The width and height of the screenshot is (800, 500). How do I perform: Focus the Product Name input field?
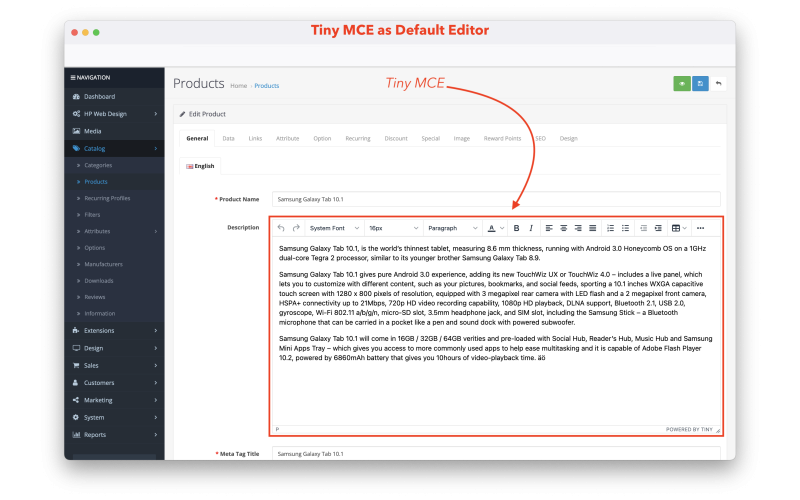click(496, 199)
